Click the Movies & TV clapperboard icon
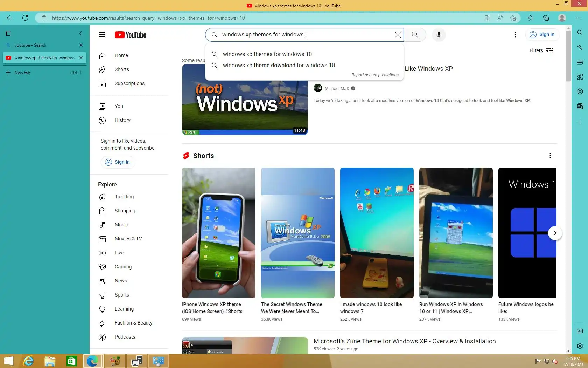The width and height of the screenshot is (588, 368). coord(102,239)
